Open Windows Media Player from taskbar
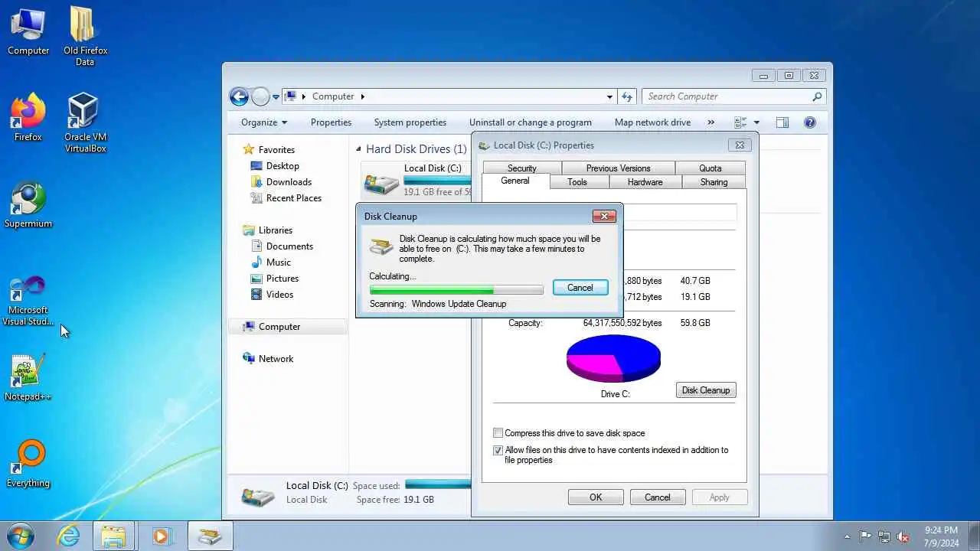The image size is (980, 551). point(161,536)
